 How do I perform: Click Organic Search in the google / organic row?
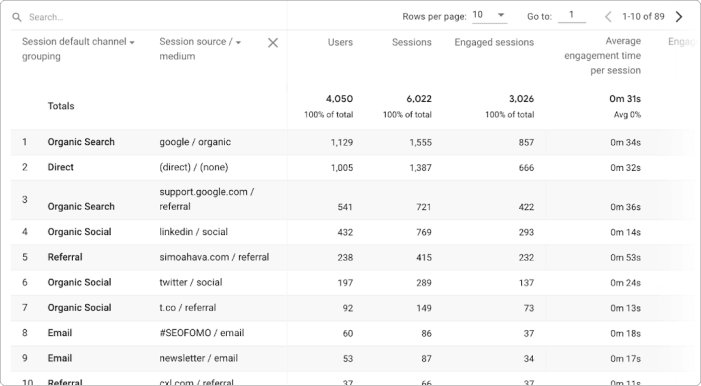click(x=81, y=142)
